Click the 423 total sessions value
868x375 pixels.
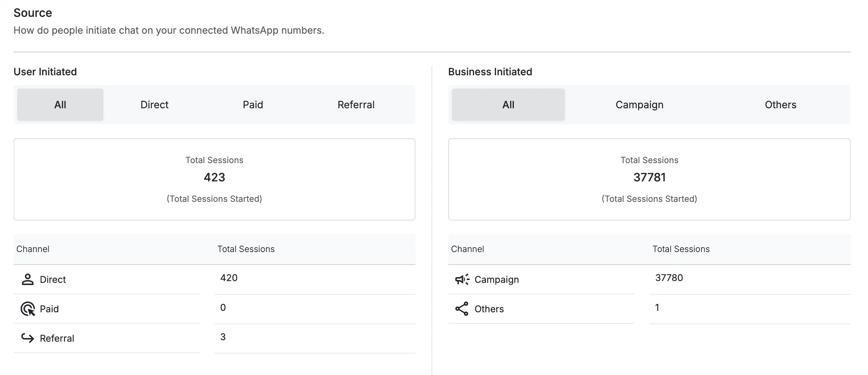pyautogui.click(x=214, y=177)
